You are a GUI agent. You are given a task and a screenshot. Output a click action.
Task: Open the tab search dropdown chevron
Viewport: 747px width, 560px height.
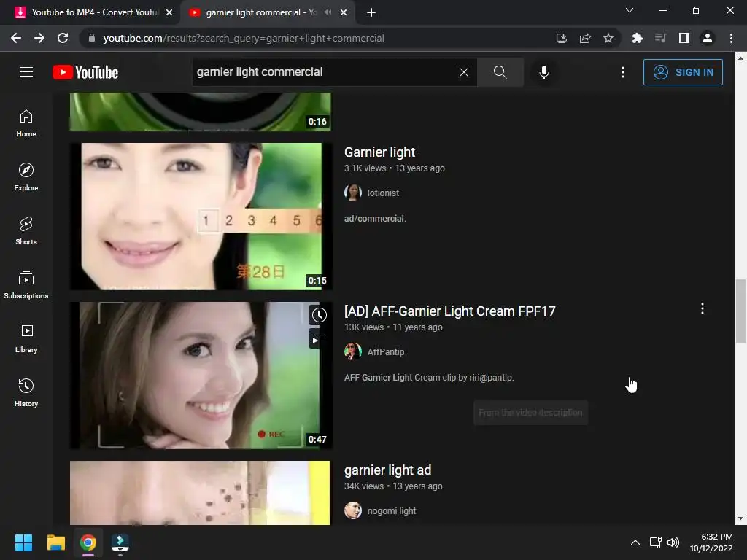(630, 10)
